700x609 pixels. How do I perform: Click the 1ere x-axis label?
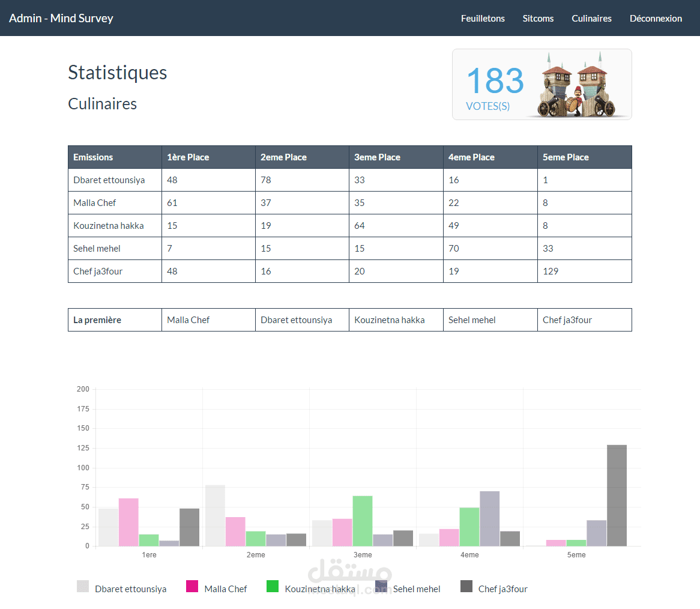point(149,554)
